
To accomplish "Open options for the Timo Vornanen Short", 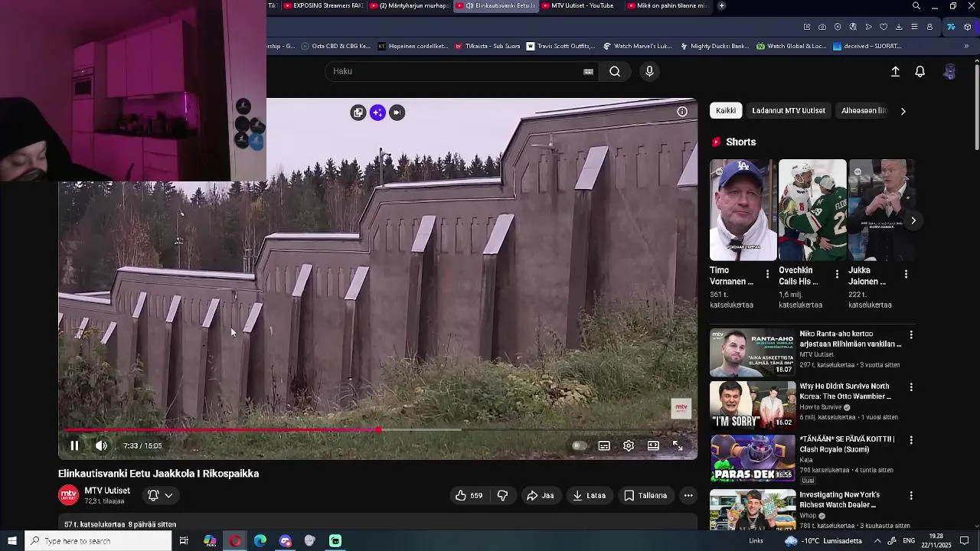I will coord(767,275).
